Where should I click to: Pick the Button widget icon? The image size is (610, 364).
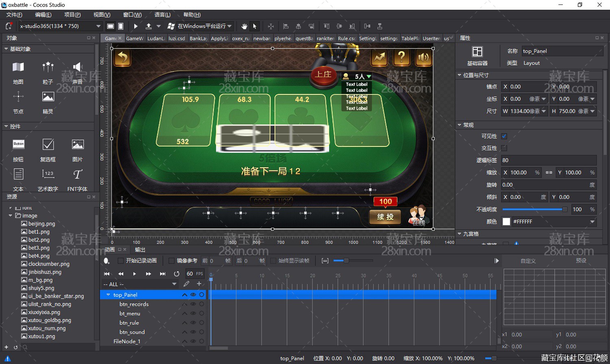tap(18, 144)
